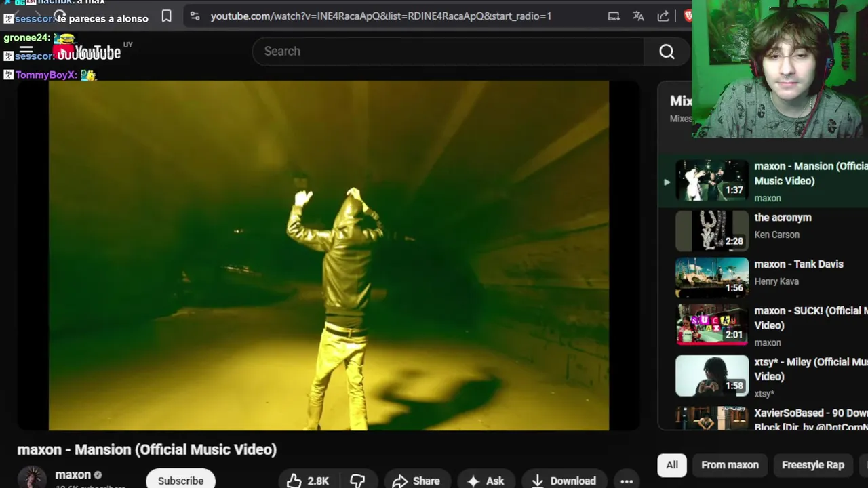Dislike the video with thumbs down
The width and height of the screenshot is (868, 488).
pos(357,481)
